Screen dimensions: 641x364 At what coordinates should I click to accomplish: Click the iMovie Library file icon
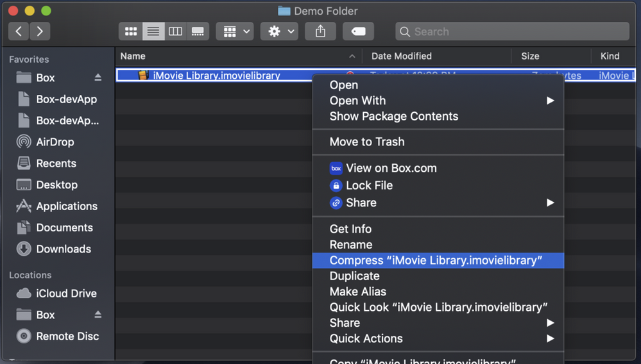[143, 75]
